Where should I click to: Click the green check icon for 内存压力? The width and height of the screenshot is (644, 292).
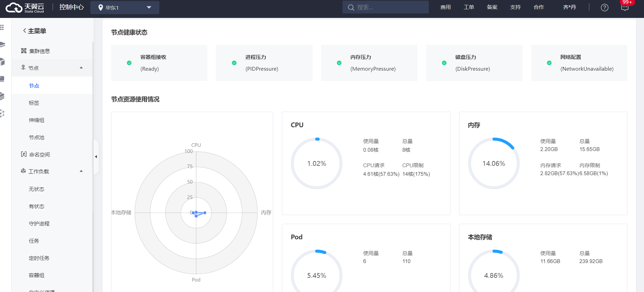click(x=339, y=63)
